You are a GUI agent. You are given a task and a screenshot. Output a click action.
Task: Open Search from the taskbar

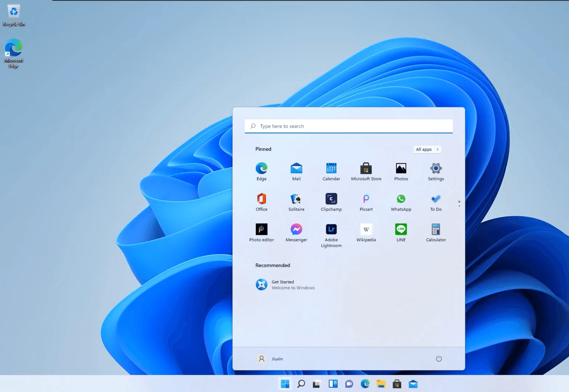301,384
